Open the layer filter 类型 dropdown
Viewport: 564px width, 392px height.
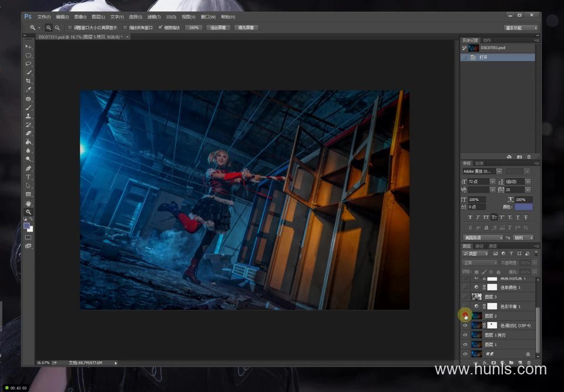[x=475, y=254]
